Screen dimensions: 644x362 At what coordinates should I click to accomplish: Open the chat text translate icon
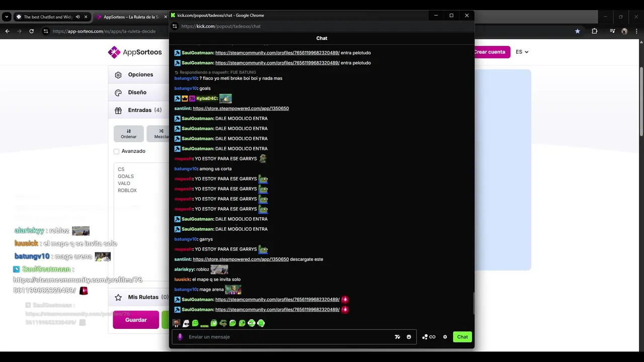pos(397,337)
